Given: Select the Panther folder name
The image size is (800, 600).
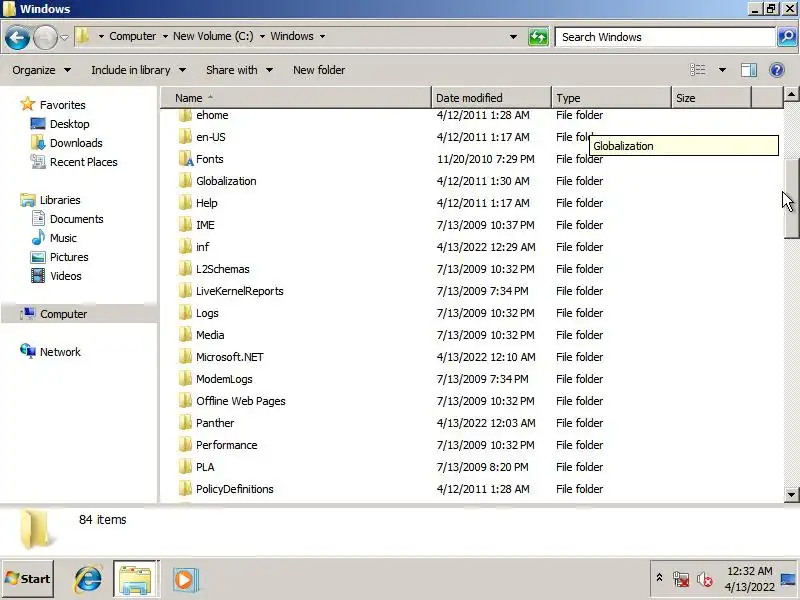Looking at the screenshot, I should click(215, 422).
